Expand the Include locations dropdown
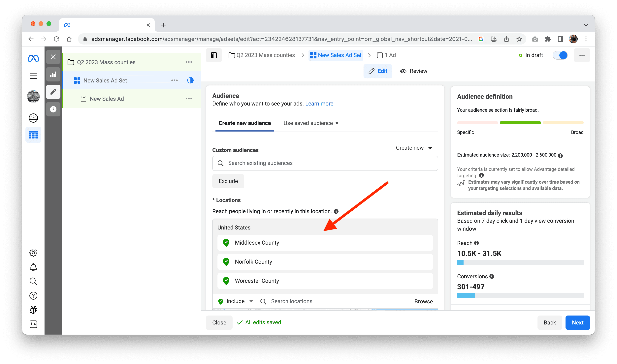617x364 pixels. [x=251, y=301]
